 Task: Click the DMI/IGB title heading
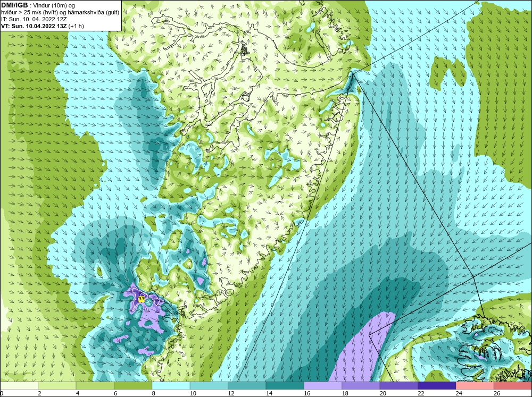pyautogui.click(x=14, y=5)
